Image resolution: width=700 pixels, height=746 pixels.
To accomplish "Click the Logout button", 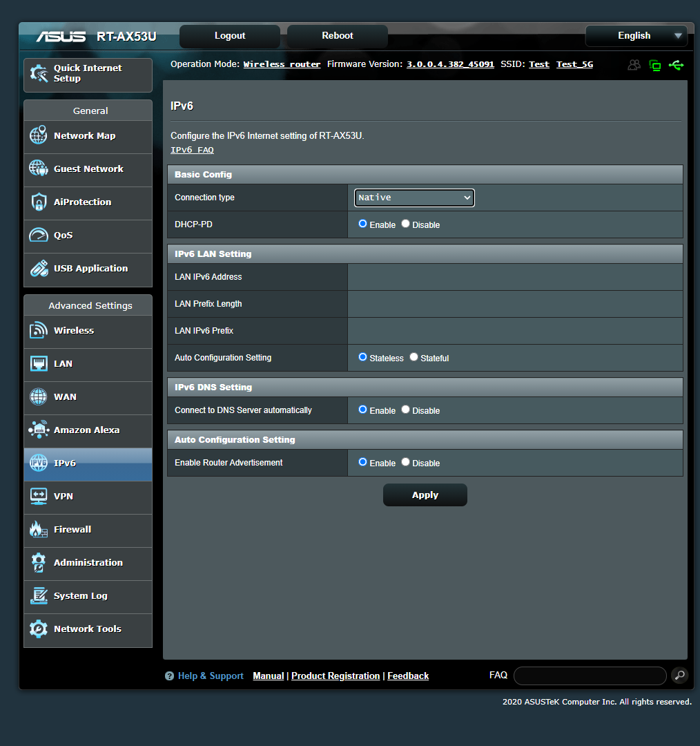I will [230, 36].
